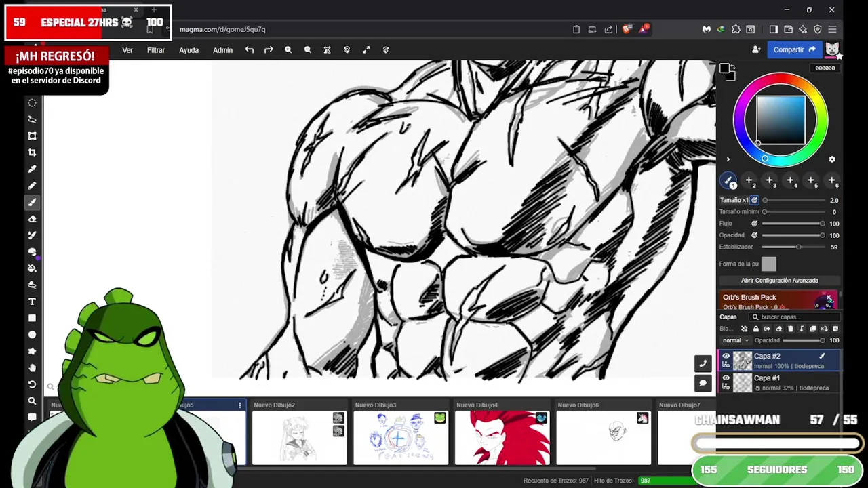Click the Compartir share button
The height and width of the screenshot is (488, 868).
point(794,49)
